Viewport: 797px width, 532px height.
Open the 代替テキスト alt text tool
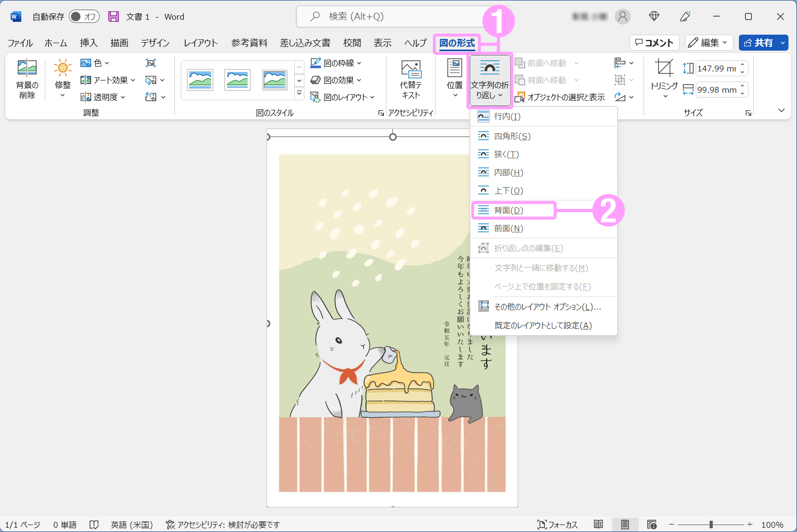coord(410,69)
